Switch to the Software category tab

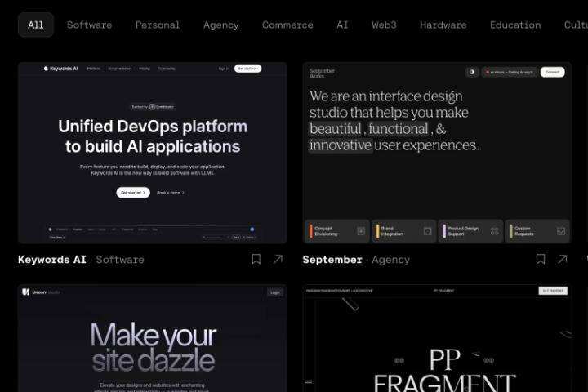click(x=89, y=24)
